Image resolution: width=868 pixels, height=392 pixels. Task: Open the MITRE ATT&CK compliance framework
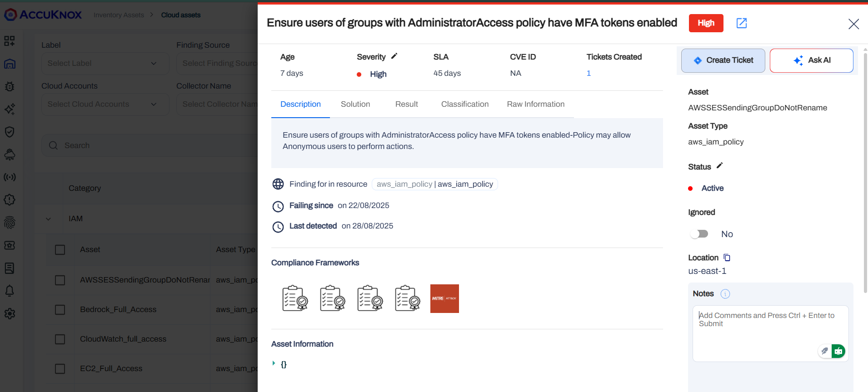point(444,298)
